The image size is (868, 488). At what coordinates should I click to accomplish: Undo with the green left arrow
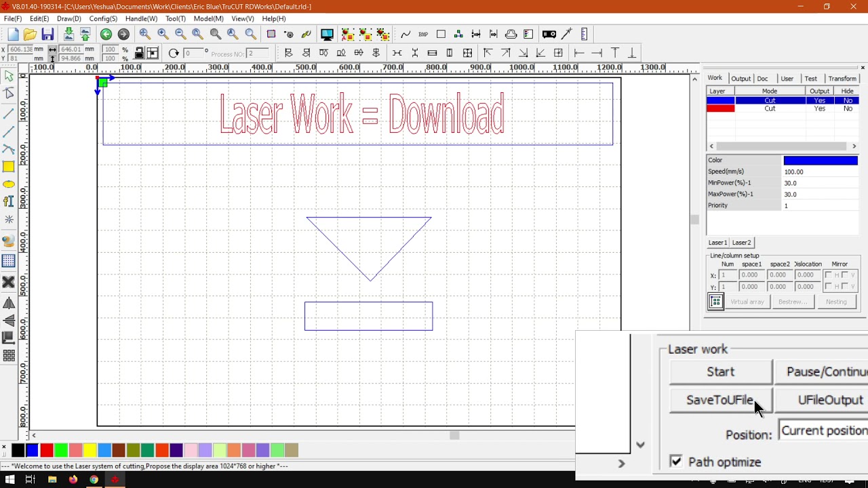pos(106,35)
